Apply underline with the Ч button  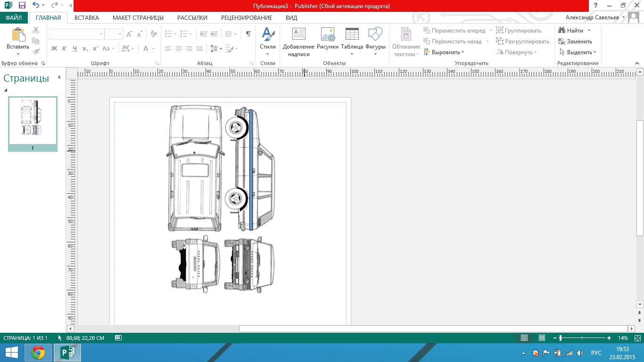pos(74,49)
